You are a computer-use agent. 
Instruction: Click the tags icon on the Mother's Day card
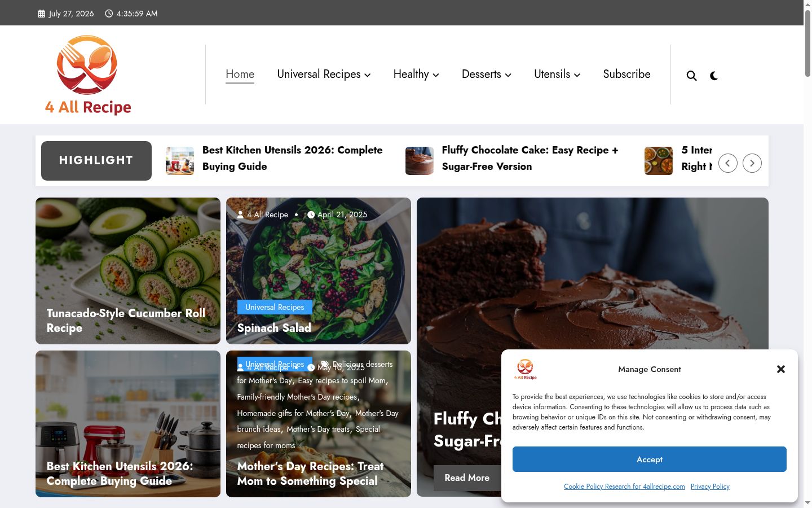[325, 364]
